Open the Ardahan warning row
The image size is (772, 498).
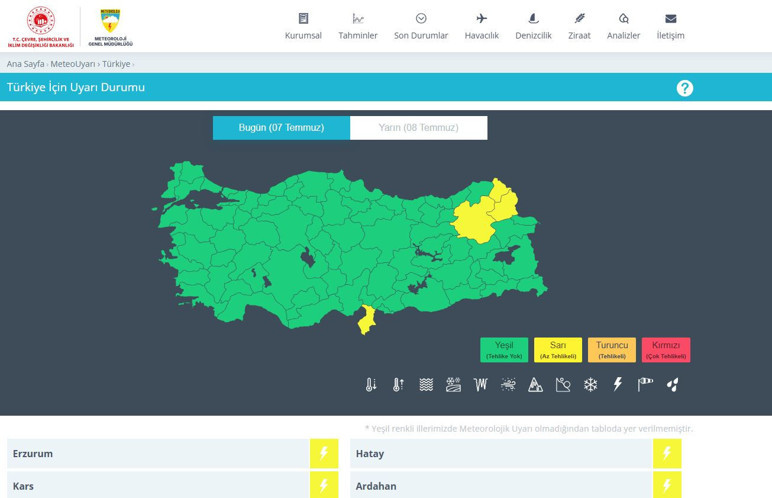pos(515,485)
